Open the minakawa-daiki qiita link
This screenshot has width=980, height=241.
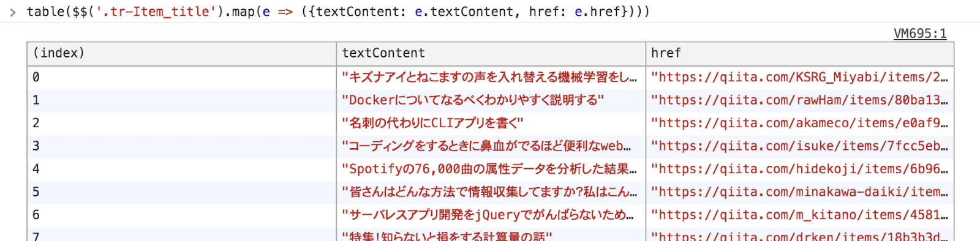coord(800,192)
